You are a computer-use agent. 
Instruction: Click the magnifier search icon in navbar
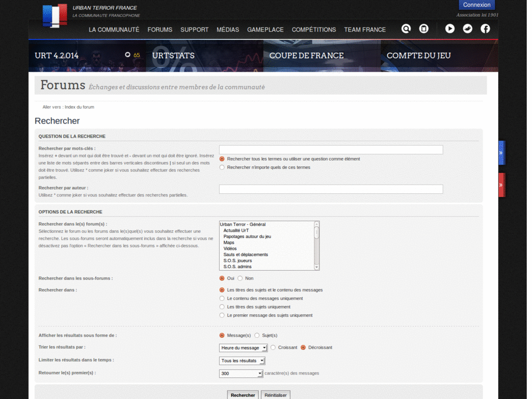coord(406,29)
